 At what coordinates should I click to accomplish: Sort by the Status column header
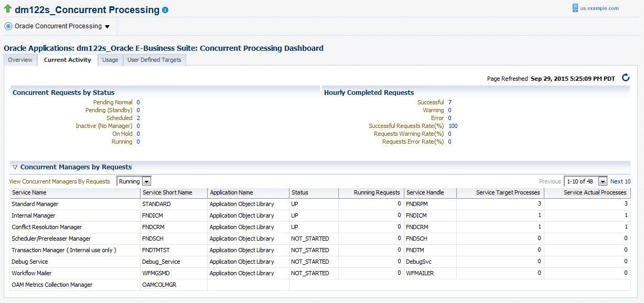(x=314, y=192)
